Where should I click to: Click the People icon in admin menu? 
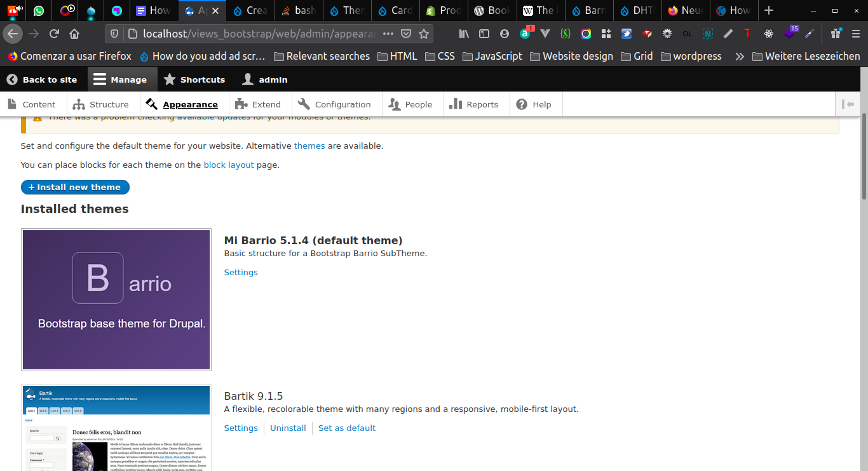(395, 104)
